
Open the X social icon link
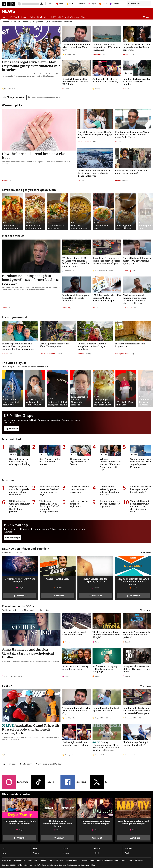tap(97, 782)
